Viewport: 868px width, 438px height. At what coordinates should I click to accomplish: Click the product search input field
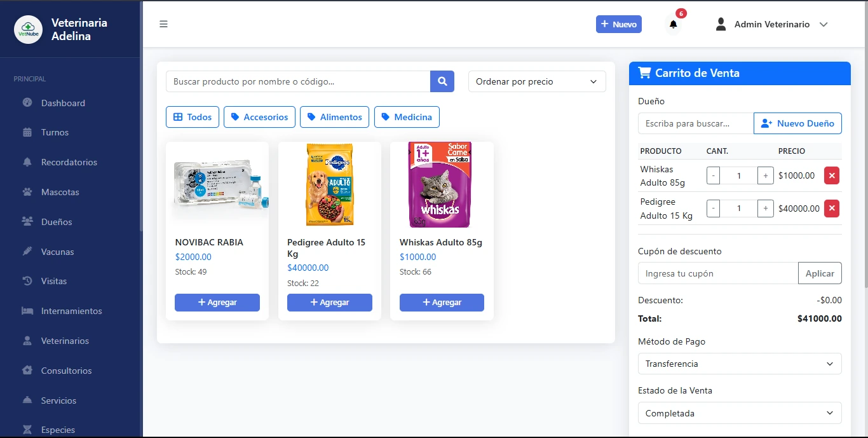coord(298,81)
